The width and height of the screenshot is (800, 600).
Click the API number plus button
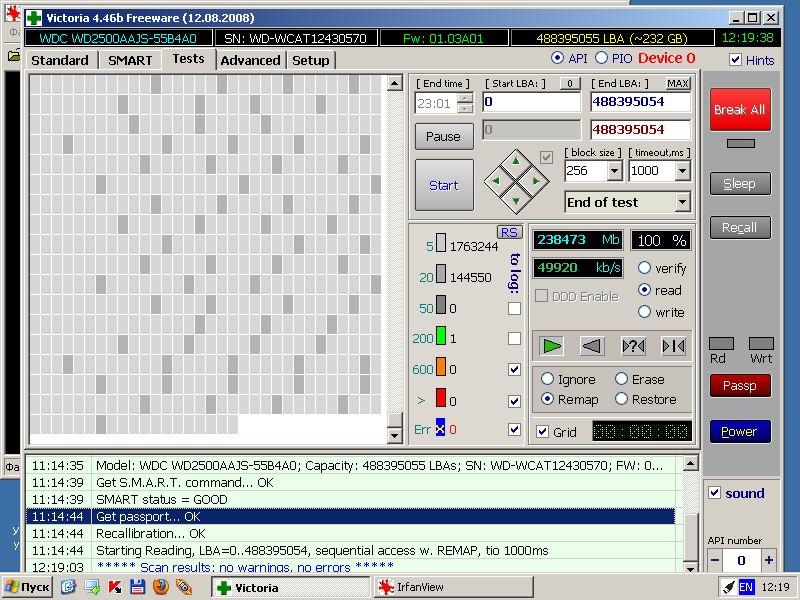768,560
